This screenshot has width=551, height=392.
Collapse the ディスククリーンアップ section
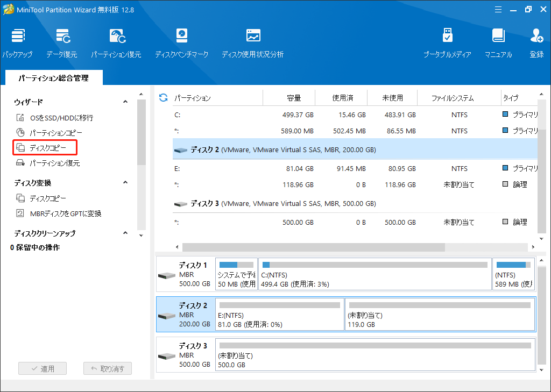[x=125, y=233]
